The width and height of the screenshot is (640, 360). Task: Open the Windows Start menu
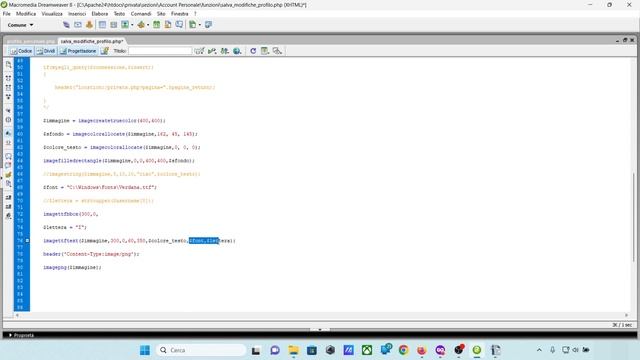(144, 350)
